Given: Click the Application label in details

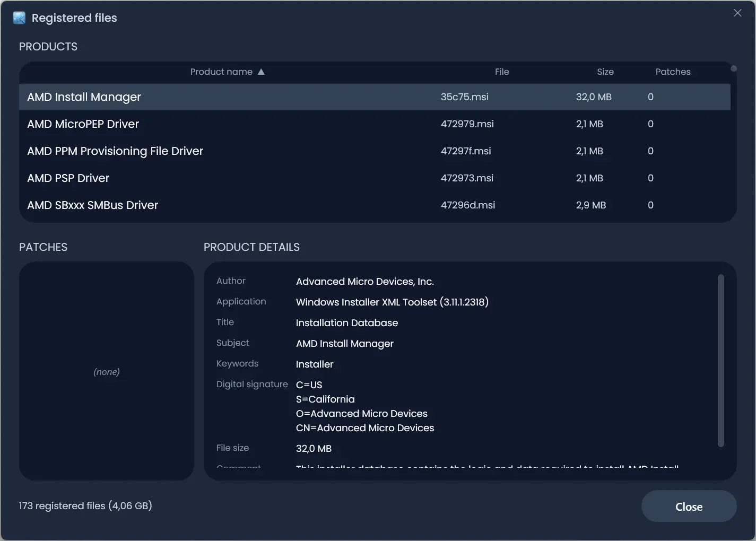Looking at the screenshot, I should pos(241,302).
